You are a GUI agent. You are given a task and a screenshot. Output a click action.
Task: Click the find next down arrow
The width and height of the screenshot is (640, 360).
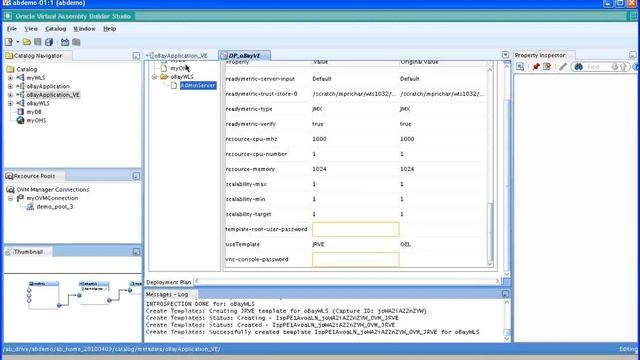(614, 67)
